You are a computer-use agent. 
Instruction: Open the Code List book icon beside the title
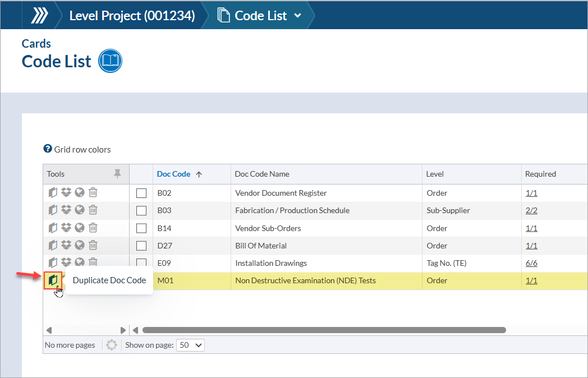click(x=110, y=61)
